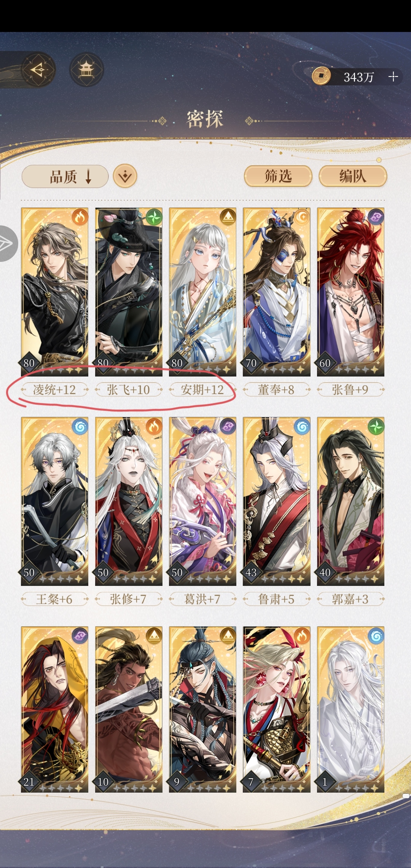
Task: Open the level 1 white-haired character card
Action: [350, 710]
